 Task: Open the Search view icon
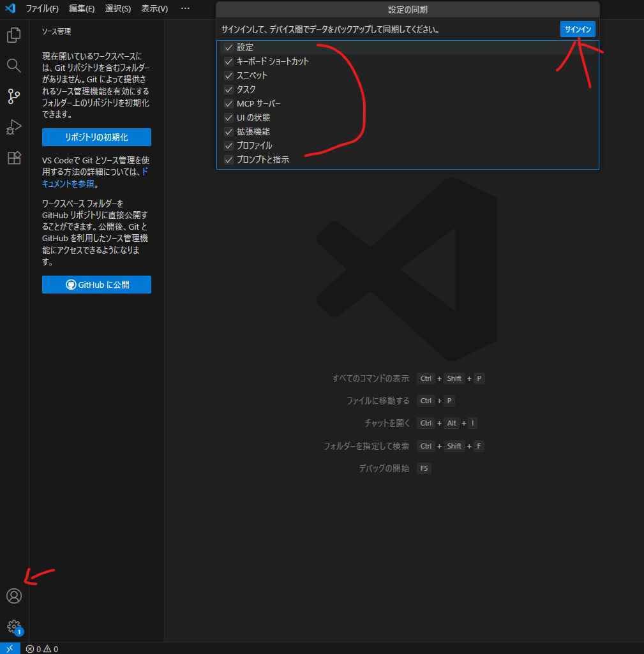[14, 66]
